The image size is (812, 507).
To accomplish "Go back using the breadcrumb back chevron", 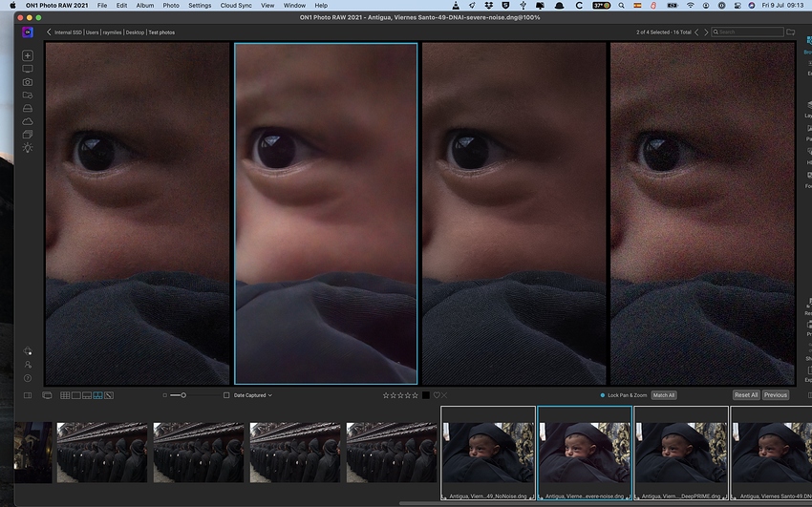I will [x=50, y=32].
